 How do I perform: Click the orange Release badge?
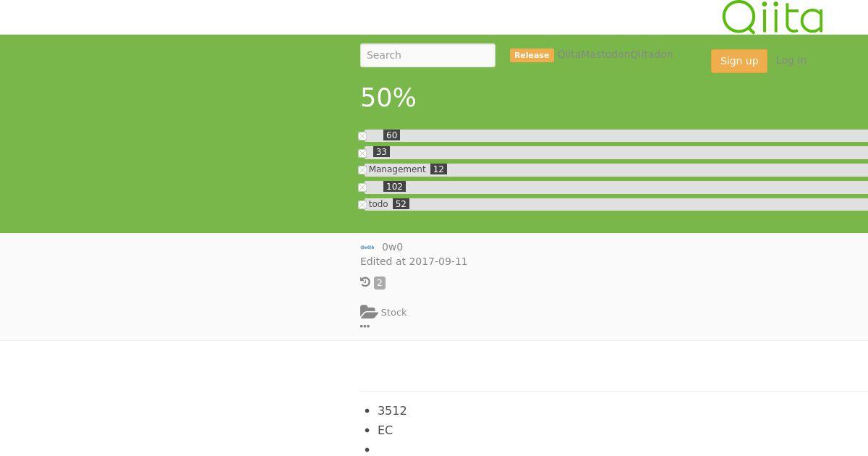[532, 55]
